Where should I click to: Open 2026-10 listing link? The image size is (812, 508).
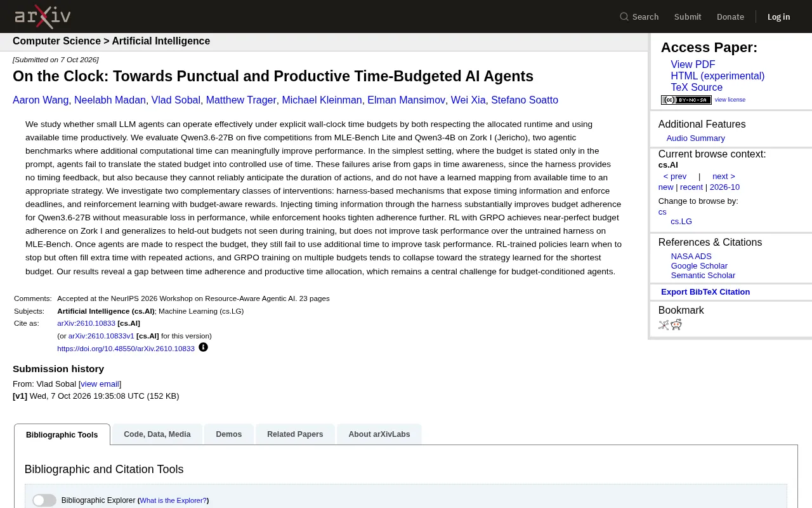coord(724,187)
